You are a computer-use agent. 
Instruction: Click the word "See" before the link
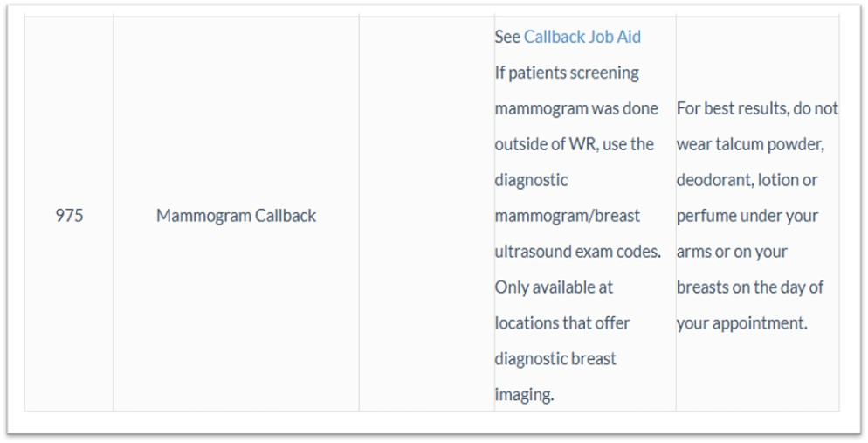pyautogui.click(x=506, y=37)
